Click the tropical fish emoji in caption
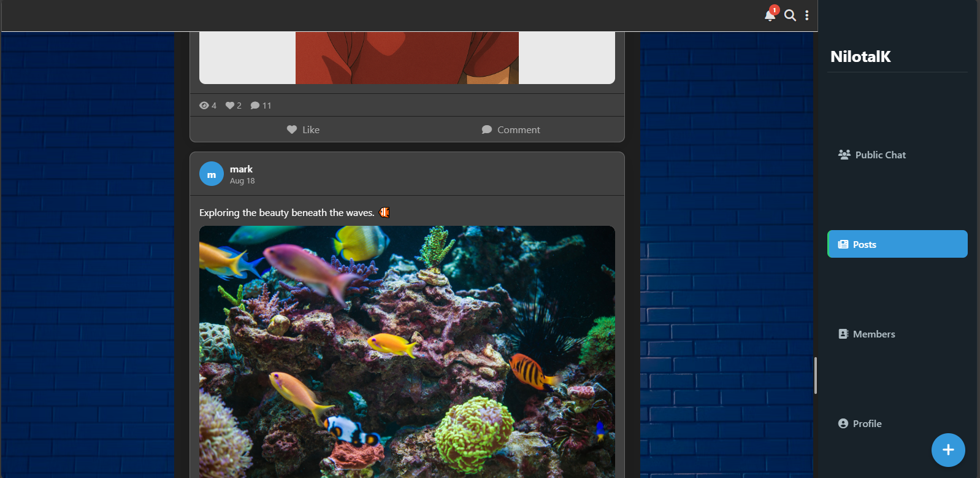Viewport: 980px width, 478px height. point(385,212)
